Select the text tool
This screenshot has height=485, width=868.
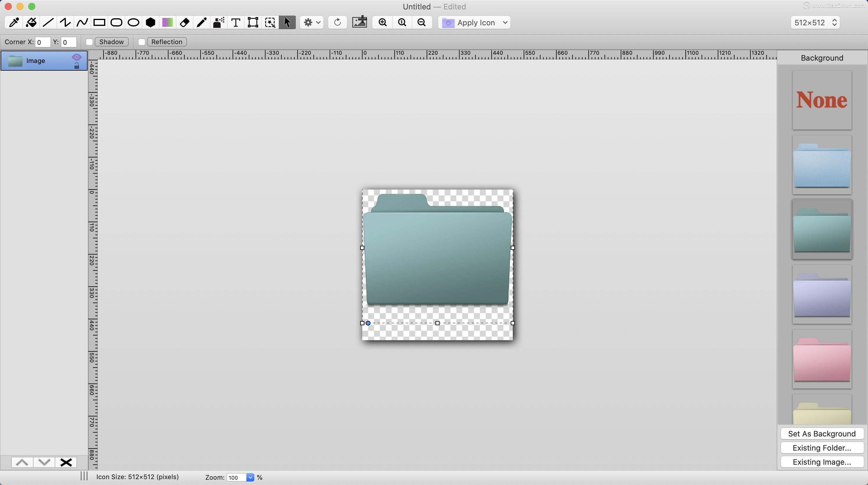236,23
